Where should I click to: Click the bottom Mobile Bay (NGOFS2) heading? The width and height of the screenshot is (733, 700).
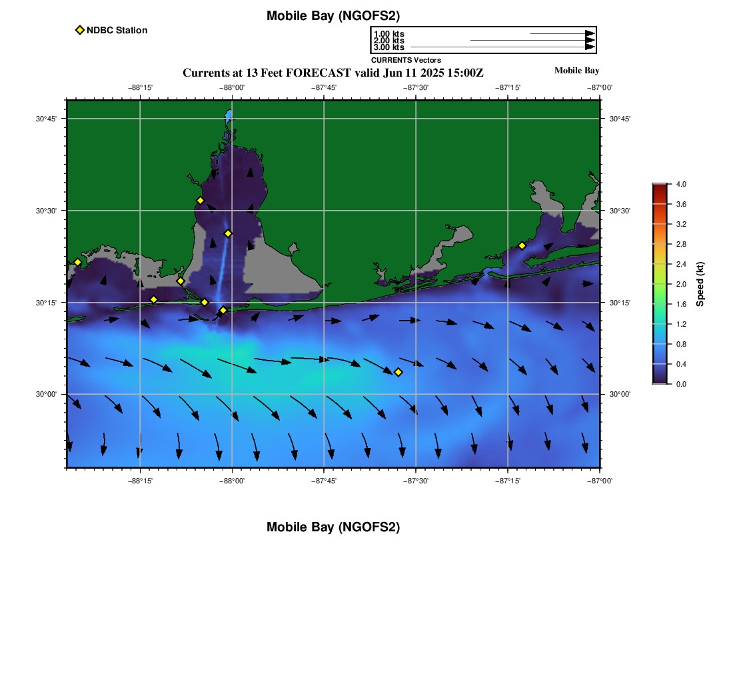tap(333, 527)
